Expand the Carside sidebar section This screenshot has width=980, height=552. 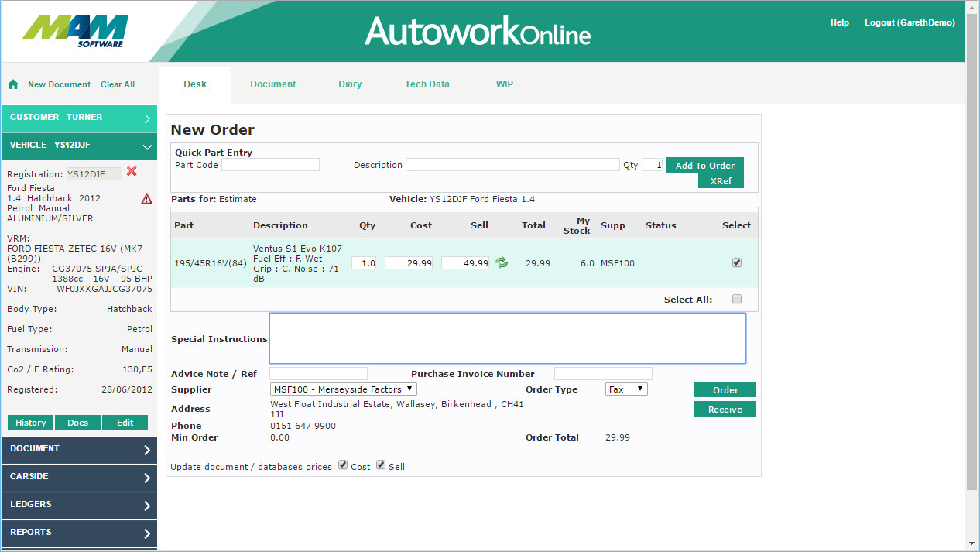79,477
